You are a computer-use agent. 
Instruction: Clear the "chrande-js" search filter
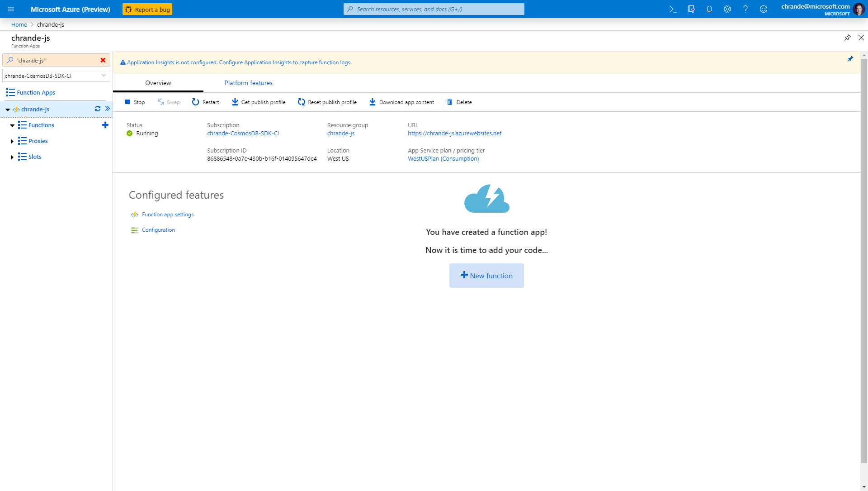tap(103, 60)
